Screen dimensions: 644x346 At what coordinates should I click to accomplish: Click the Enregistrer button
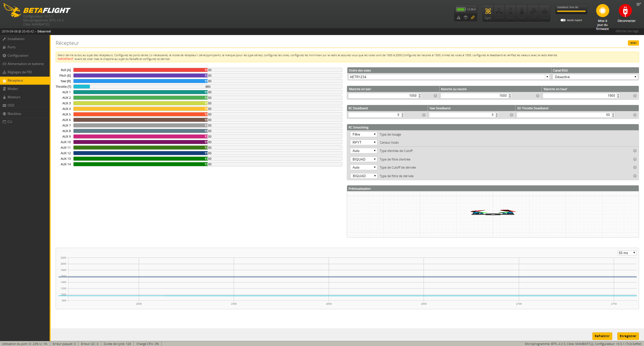[x=628, y=336]
